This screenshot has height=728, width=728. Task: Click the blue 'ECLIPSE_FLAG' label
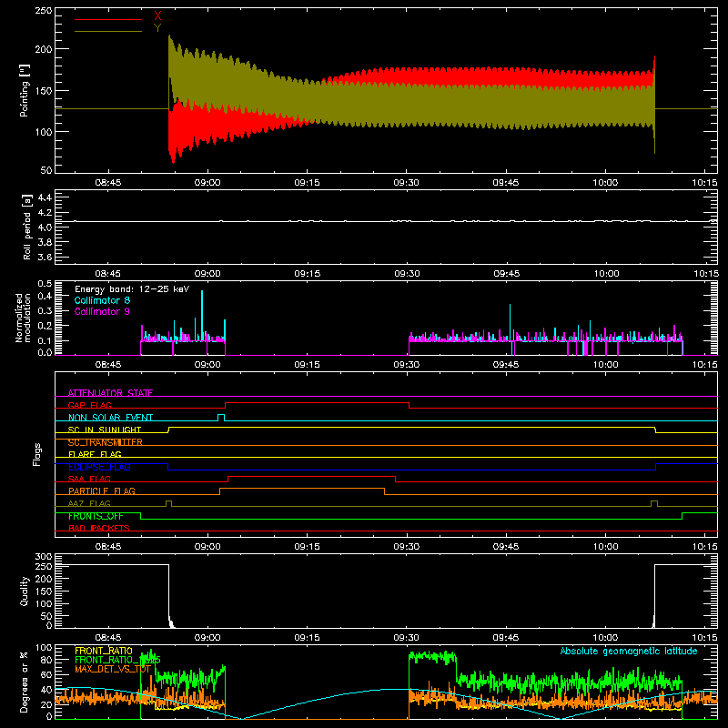tap(99, 467)
